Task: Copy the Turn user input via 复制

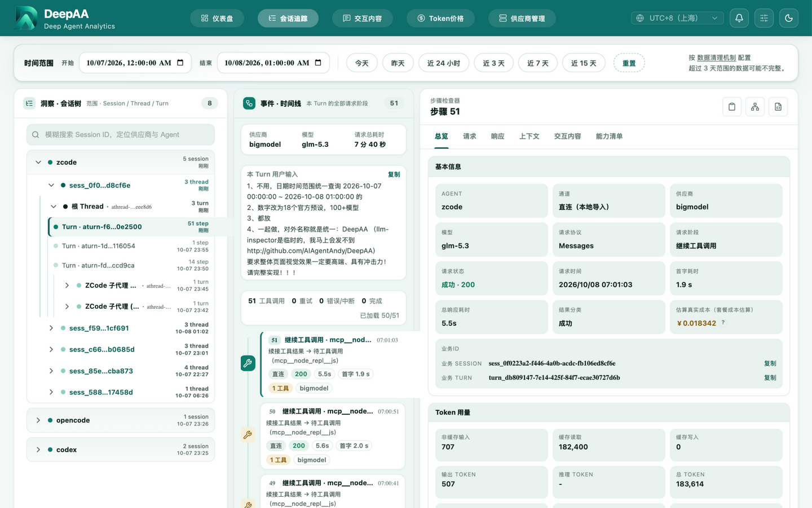Action: point(394,174)
